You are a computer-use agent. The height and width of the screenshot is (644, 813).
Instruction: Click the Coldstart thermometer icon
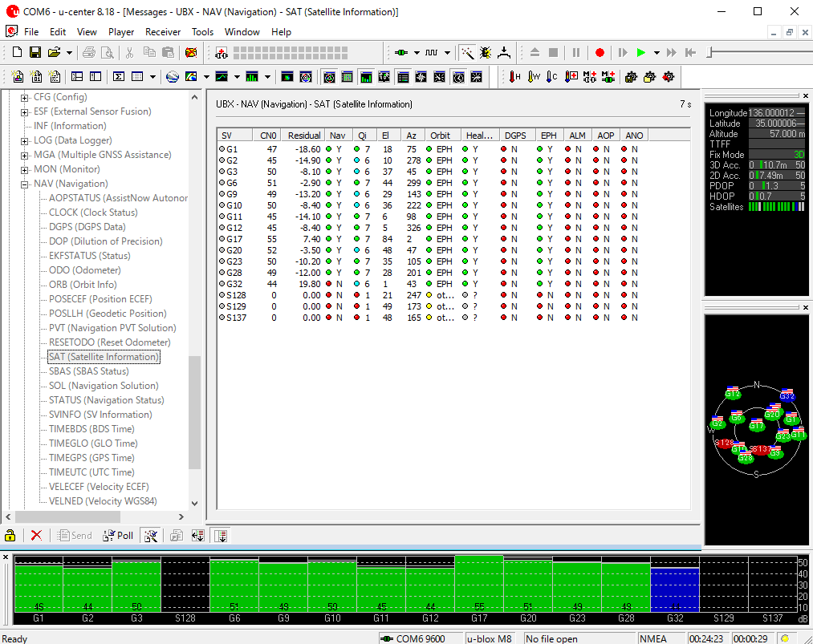[x=551, y=77]
